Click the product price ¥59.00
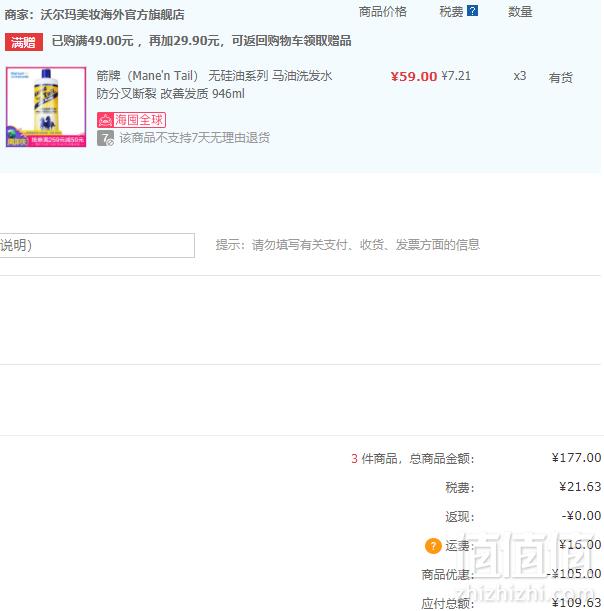604x611 pixels. coord(414,76)
